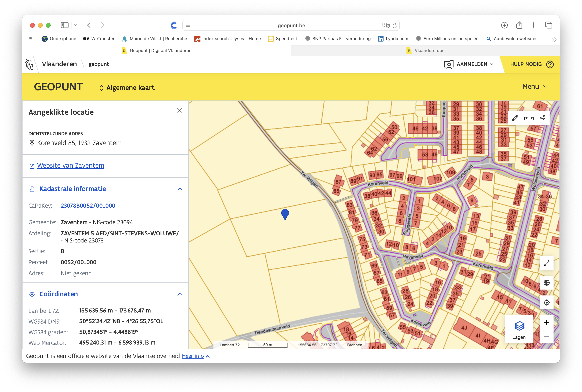Click the share map icon
Screen dimensions: 582x392
[x=542, y=118]
